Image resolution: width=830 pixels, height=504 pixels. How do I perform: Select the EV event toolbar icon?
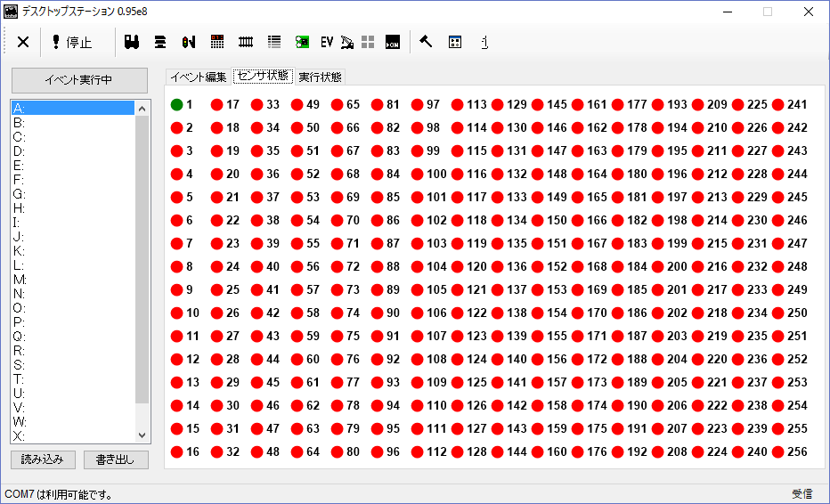[x=327, y=42]
